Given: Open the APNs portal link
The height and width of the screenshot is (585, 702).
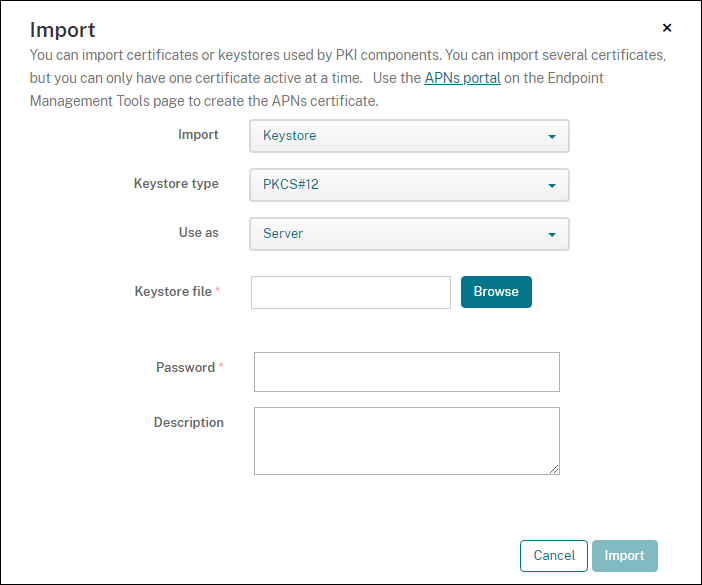Looking at the screenshot, I should 462,77.
